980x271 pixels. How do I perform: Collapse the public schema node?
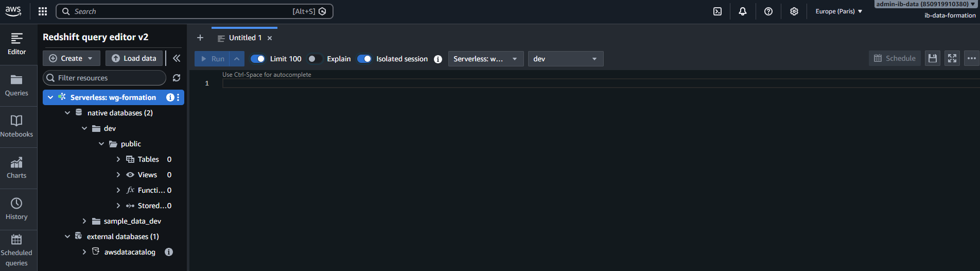(x=101, y=144)
